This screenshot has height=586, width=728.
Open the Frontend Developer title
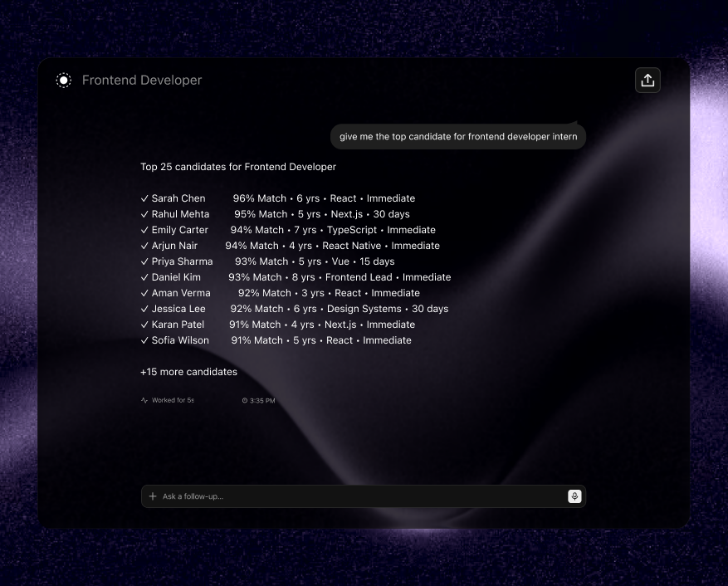pyautogui.click(x=142, y=81)
